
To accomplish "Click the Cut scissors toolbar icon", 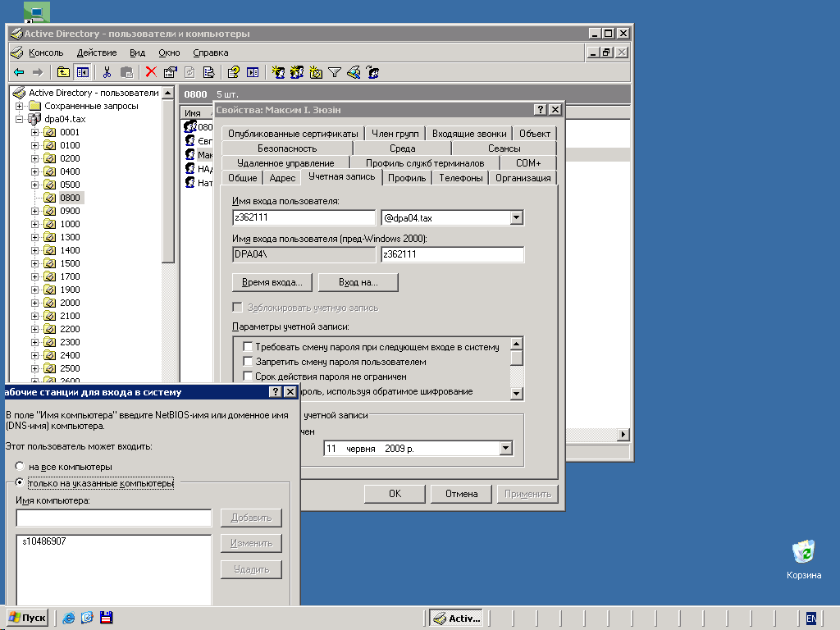I will pos(107,72).
